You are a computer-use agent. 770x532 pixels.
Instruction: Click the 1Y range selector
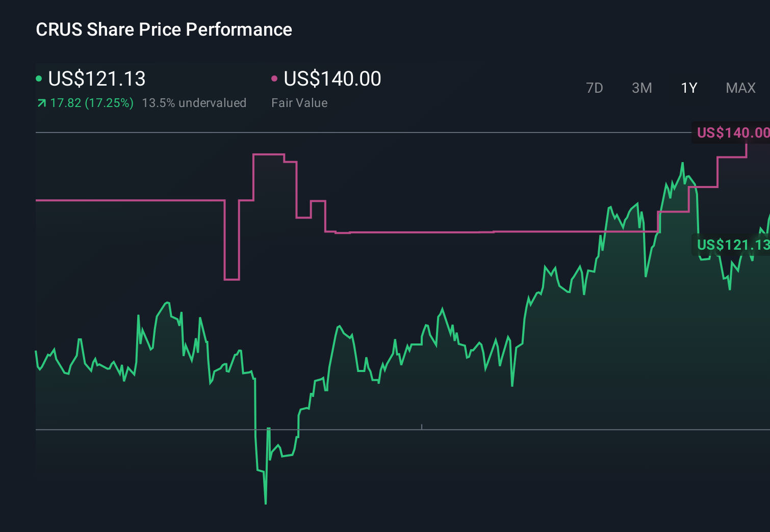(x=688, y=88)
